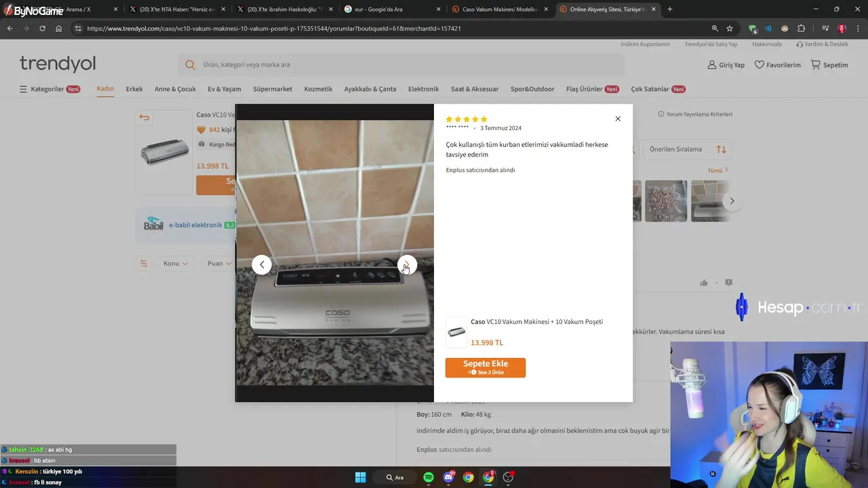Go back one page in browser

[9, 28]
